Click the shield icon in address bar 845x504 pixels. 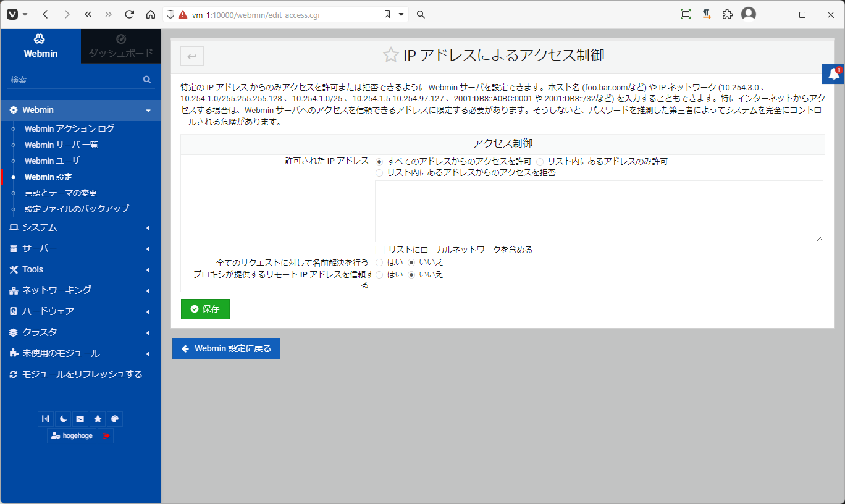click(171, 14)
